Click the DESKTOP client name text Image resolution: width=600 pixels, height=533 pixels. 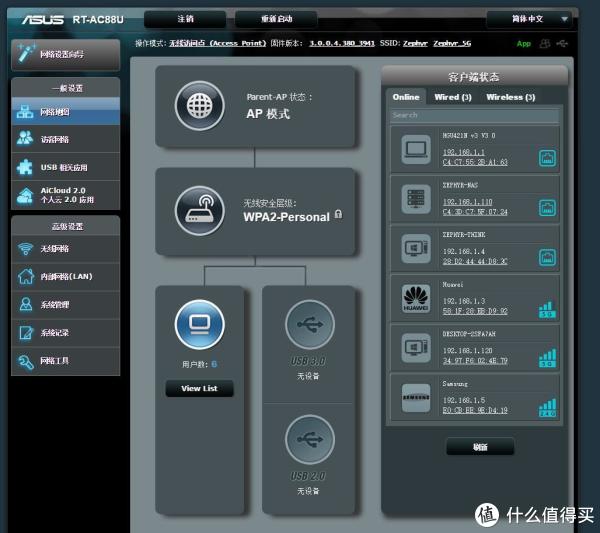pos(469,334)
